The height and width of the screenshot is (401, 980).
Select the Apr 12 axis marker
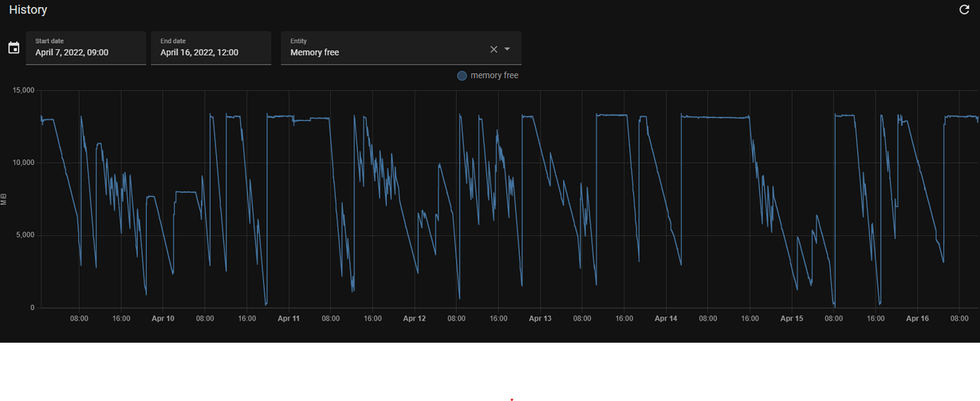(x=414, y=319)
